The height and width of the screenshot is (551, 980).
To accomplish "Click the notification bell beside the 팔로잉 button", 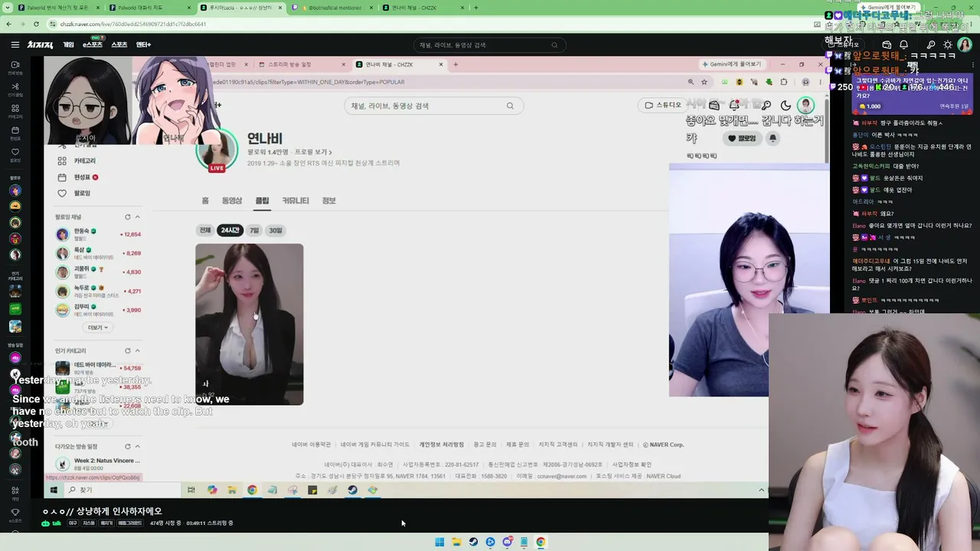I will pyautogui.click(x=773, y=139).
